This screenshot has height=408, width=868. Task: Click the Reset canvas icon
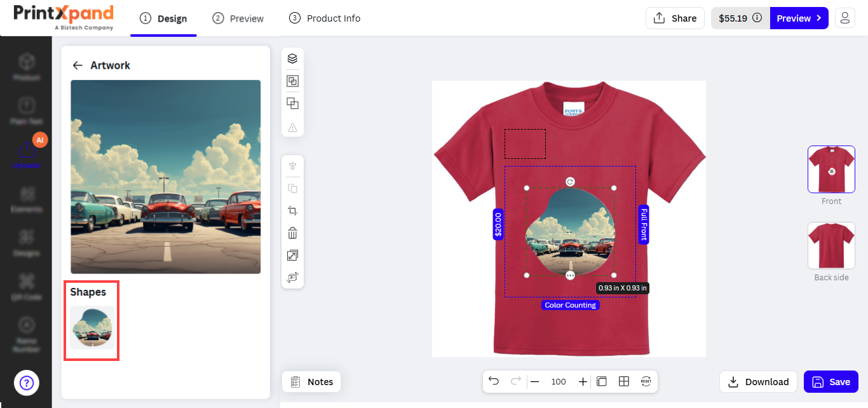(646, 381)
